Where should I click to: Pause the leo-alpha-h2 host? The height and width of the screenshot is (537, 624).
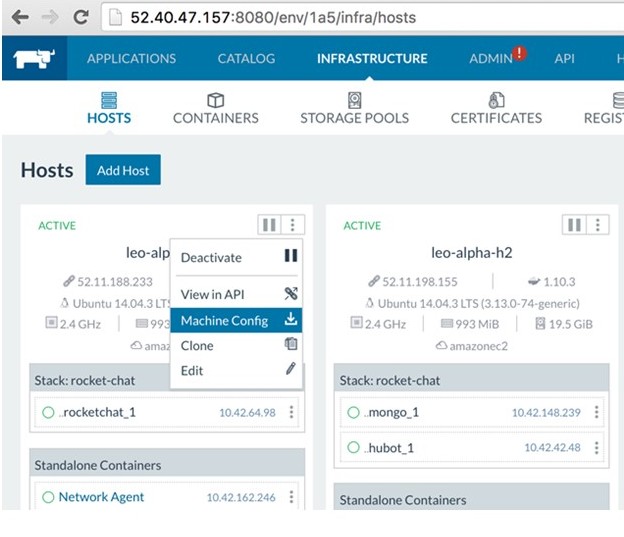point(574,225)
